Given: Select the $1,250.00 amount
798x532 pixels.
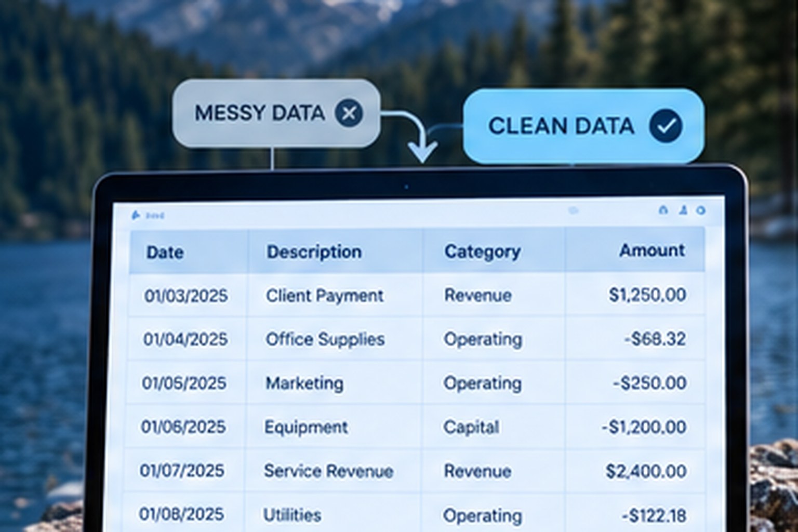Looking at the screenshot, I should 647,295.
